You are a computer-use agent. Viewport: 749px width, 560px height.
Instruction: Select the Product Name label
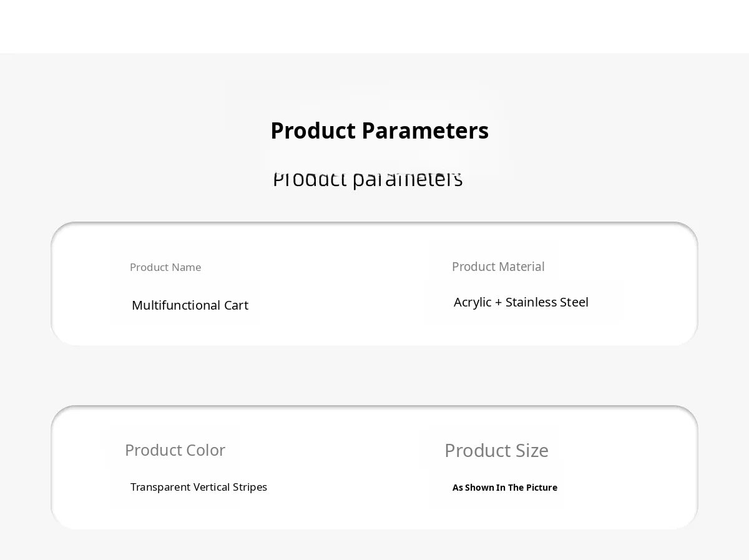pyautogui.click(x=165, y=267)
